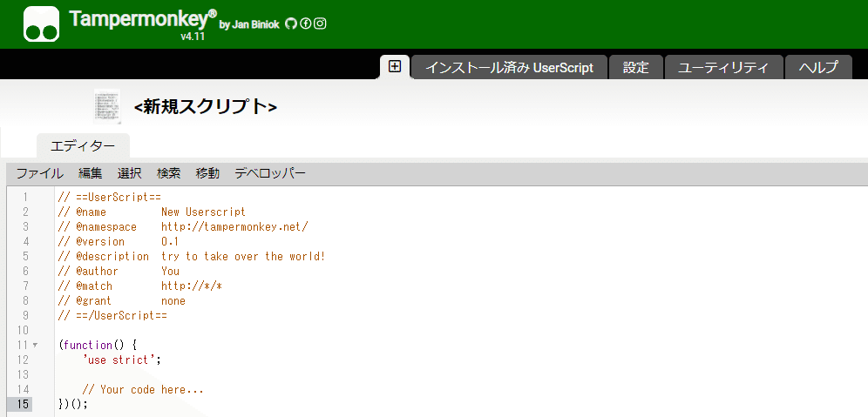The height and width of the screenshot is (417, 868).
Task: Click the 'by Jan Biniok' author text
Action: pyautogui.click(x=251, y=24)
